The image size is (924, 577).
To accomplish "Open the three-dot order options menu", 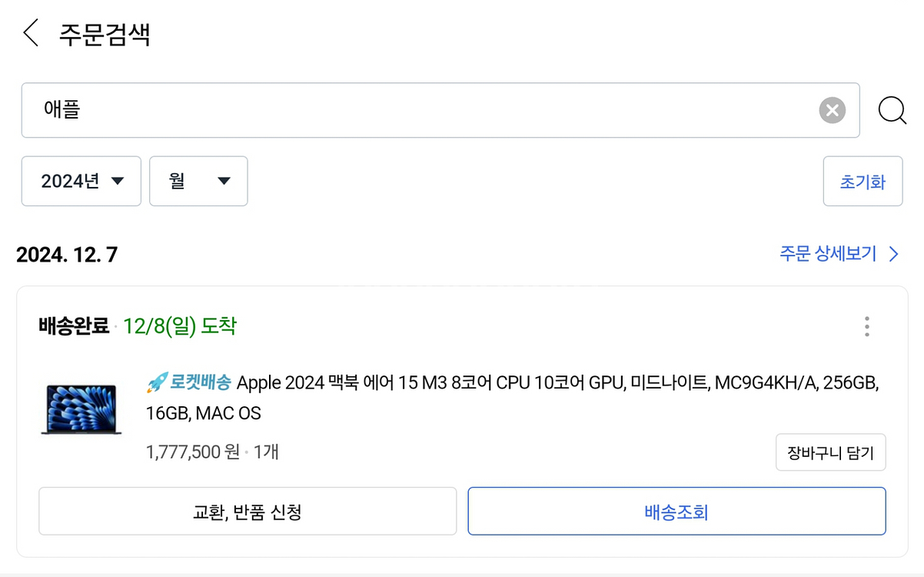I will (x=866, y=326).
